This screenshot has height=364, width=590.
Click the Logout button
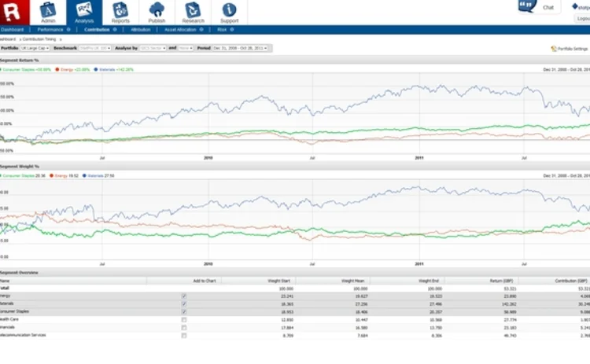pos(583,18)
